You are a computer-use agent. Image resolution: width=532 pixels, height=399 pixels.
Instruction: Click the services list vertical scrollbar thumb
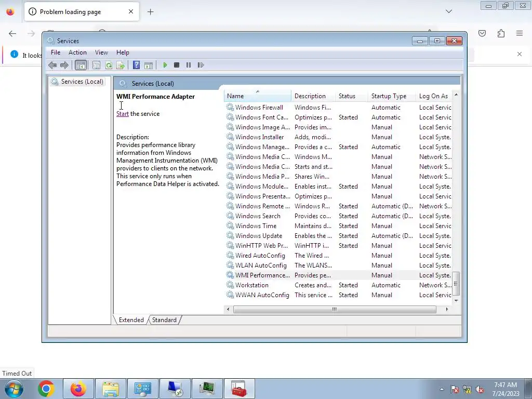pyautogui.click(x=456, y=284)
